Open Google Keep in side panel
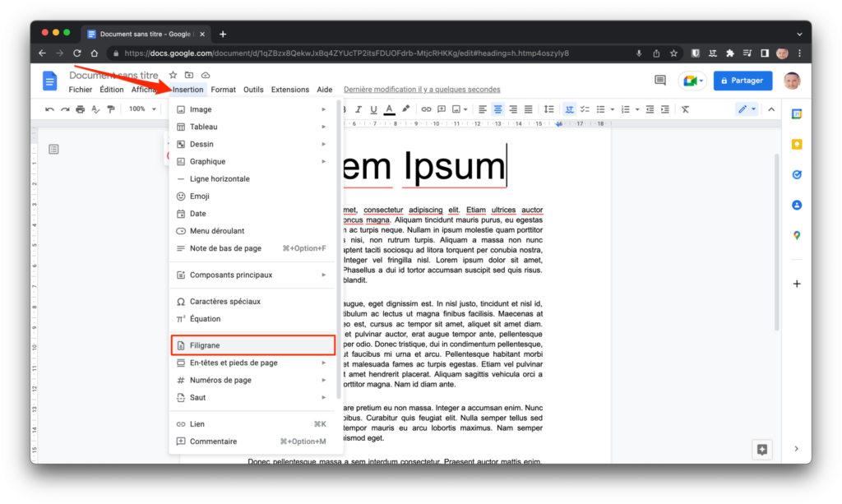Image resolution: width=842 pixels, height=504 pixels. click(x=796, y=144)
